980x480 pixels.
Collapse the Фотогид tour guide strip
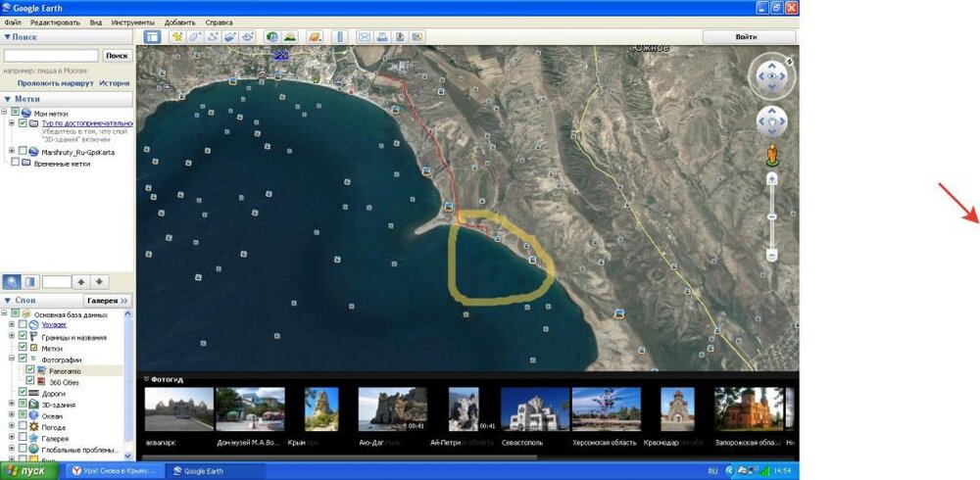(x=146, y=379)
